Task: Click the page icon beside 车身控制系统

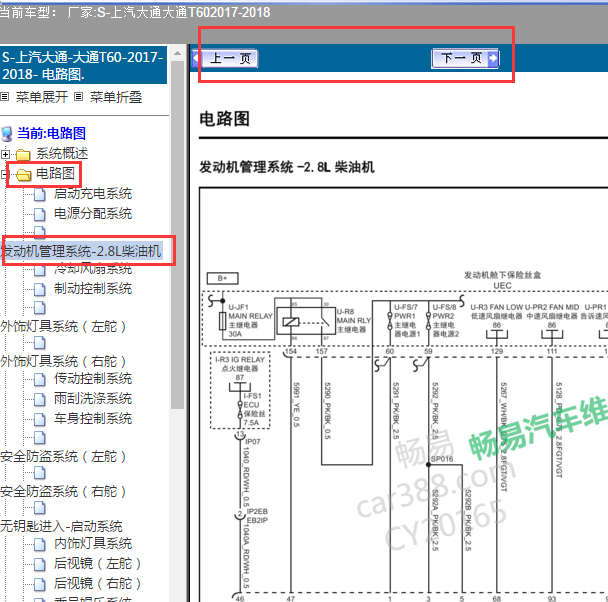Action: 40,419
